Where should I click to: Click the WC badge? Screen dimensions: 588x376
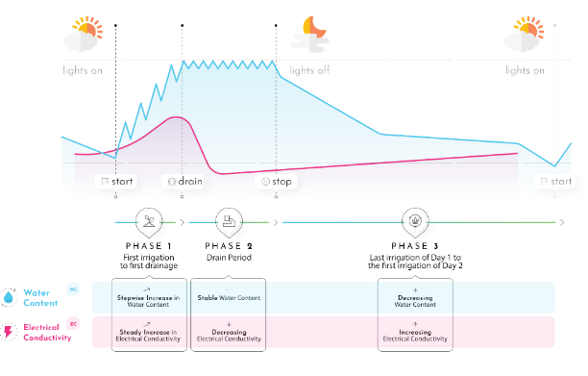(x=73, y=289)
